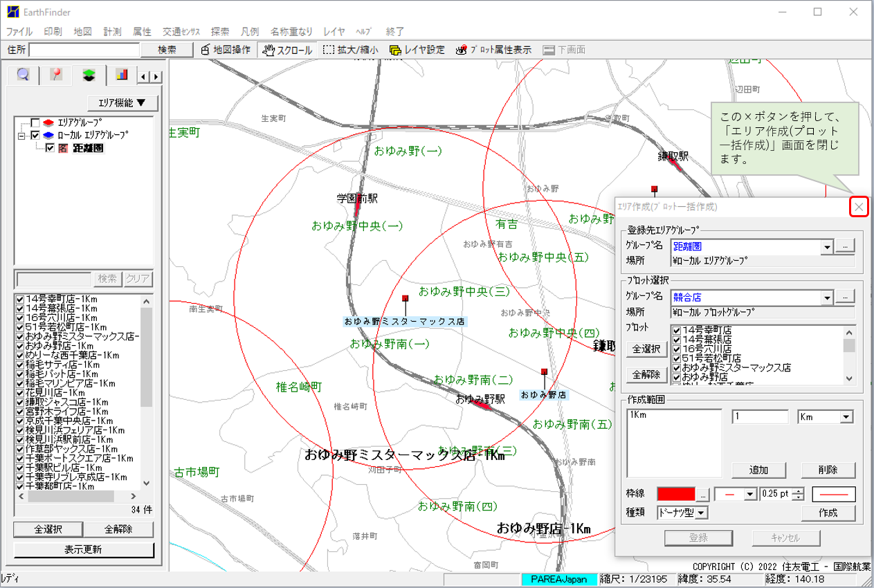
Task: Open the 名称重なり menu
Action: [291, 32]
